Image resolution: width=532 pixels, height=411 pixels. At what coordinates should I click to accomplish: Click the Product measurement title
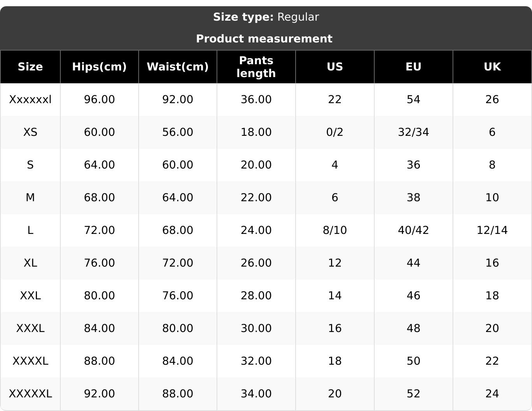(264, 39)
